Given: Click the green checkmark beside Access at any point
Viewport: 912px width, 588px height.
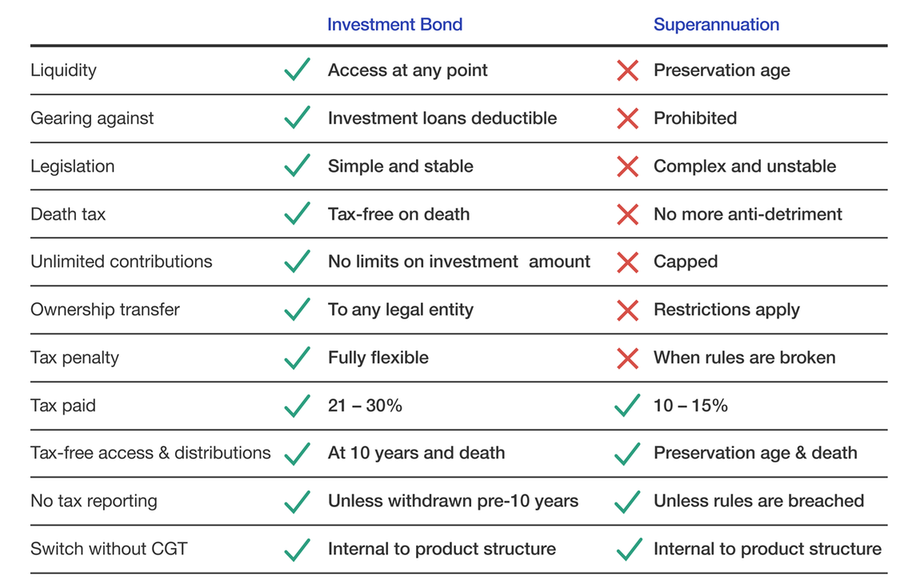Looking at the screenshot, I should point(298,70).
